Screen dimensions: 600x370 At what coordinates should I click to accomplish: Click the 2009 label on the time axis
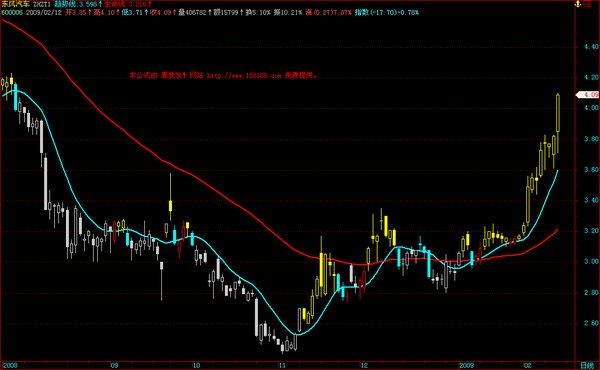coord(466,365)
